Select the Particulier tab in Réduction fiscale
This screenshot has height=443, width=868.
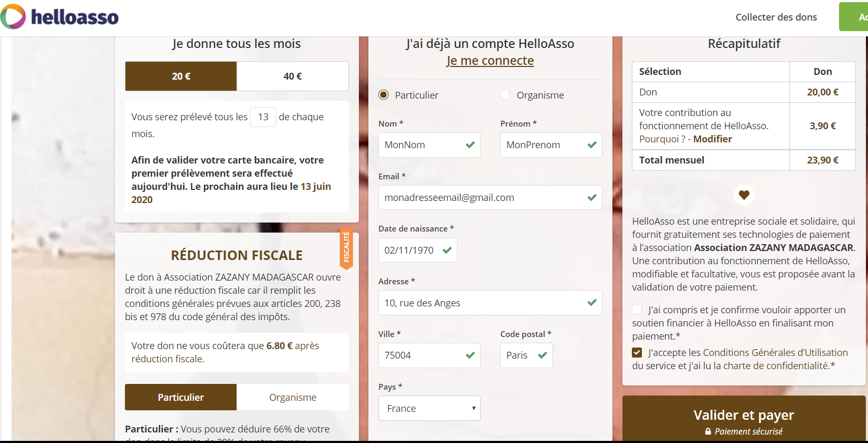pyautogui.click(x=181, y=397)
